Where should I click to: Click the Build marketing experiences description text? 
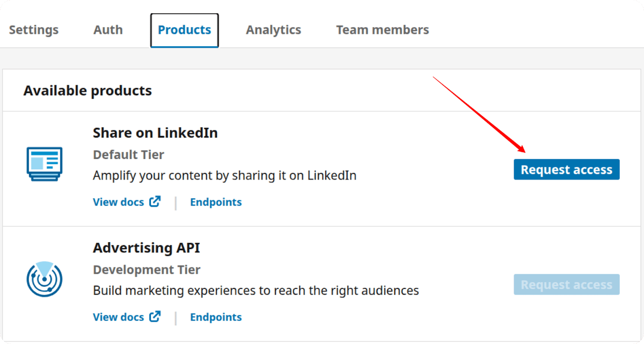point(256,291)
